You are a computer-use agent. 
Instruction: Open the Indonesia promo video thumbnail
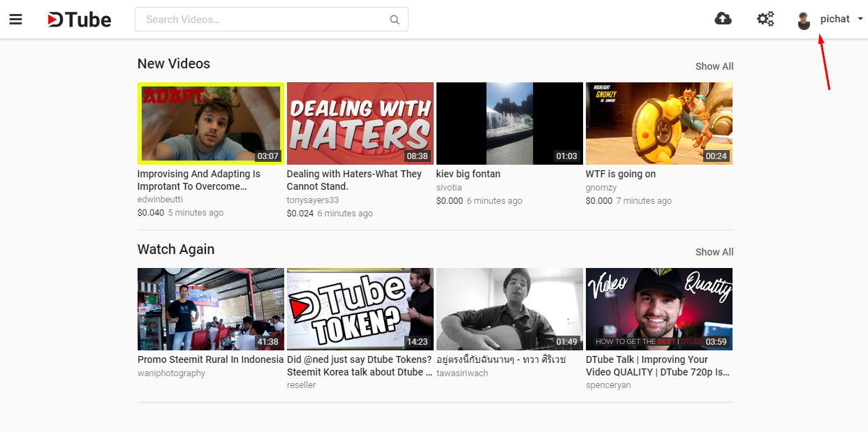click(x=211, y=309)
